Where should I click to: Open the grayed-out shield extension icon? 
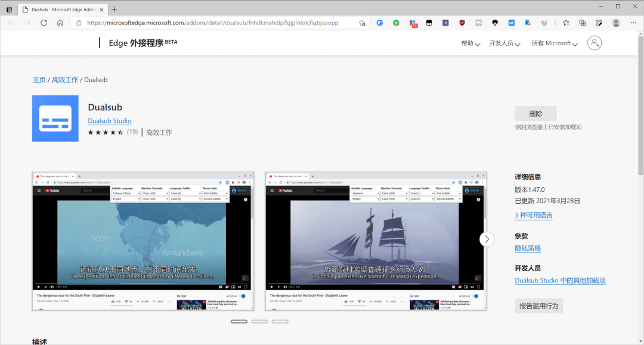[x=544, y=23]
